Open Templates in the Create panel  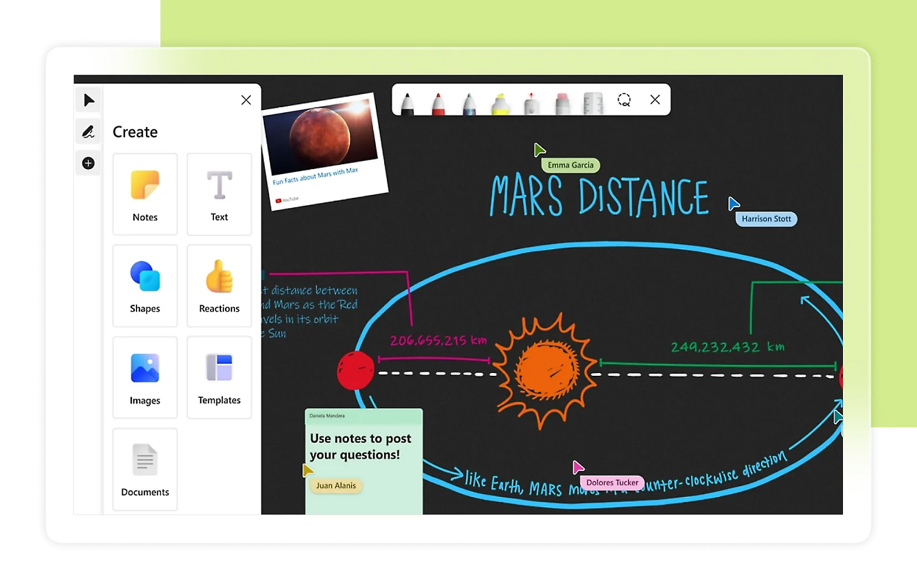219,377
